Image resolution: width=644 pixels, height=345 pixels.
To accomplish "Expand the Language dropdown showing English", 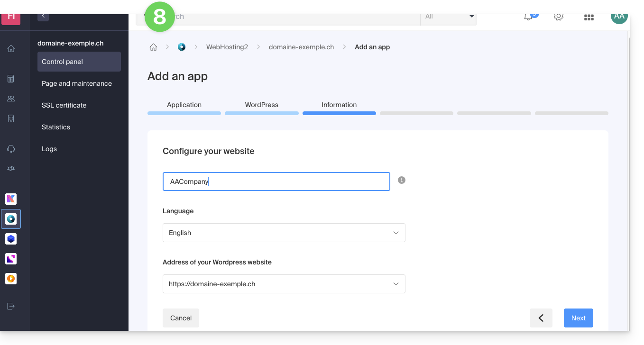I will click(x=284, y=233).
